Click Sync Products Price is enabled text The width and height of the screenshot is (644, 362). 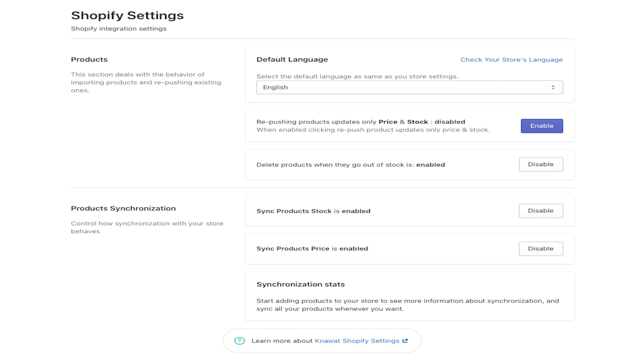click(312, 249)
